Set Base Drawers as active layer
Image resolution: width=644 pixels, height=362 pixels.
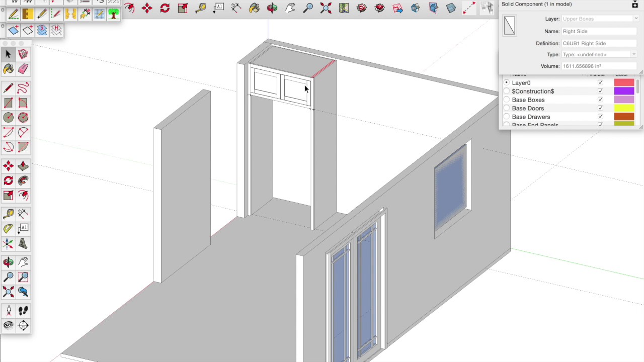point(507,117)
